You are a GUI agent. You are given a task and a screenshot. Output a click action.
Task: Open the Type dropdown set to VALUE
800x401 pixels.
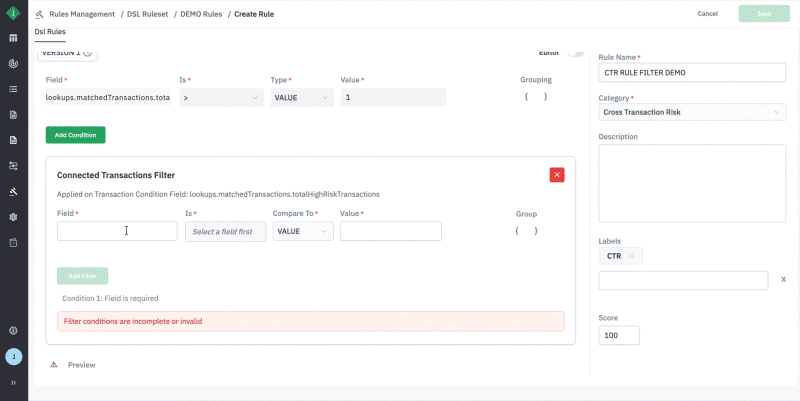pos(302,97)
